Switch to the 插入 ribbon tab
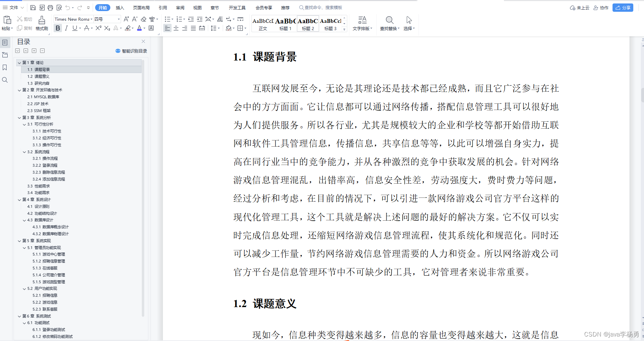Image resolution: width=644 pixels, height=341 pixels. pyautogui.click(x=120, y=8)
